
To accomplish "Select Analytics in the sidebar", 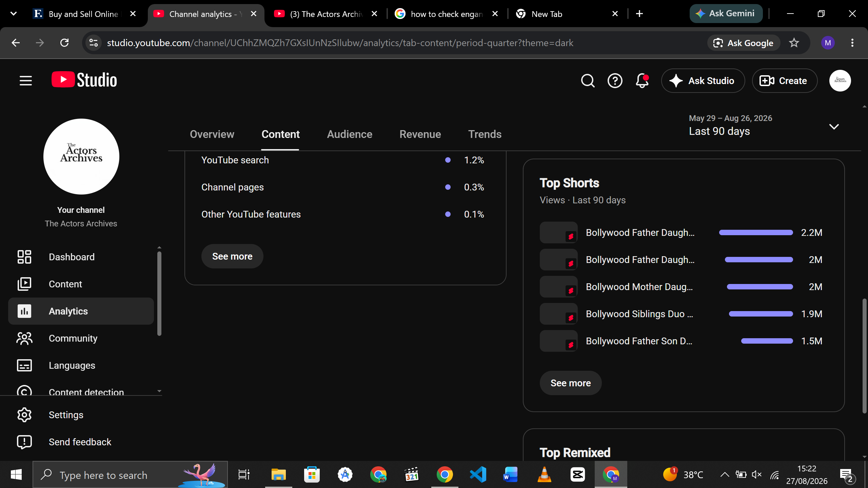I will [81, 311].
